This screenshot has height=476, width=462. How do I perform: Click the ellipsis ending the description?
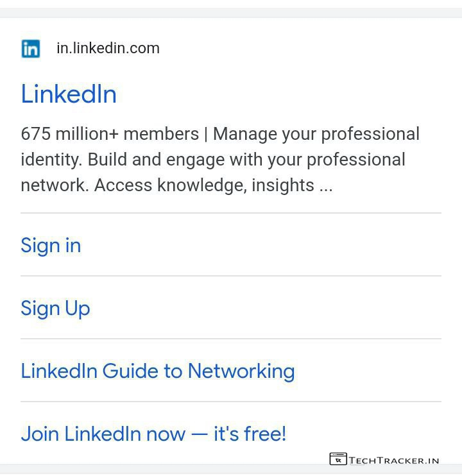pos(325,187)
